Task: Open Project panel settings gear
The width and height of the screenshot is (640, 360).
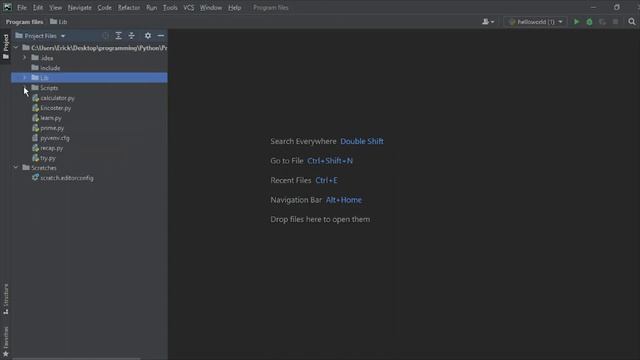Action: pos(148,36)
